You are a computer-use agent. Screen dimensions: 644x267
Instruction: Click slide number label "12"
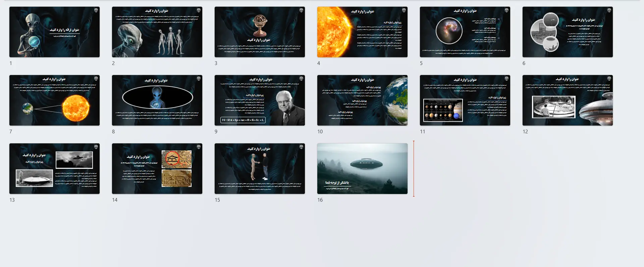(x=525, y=132)
